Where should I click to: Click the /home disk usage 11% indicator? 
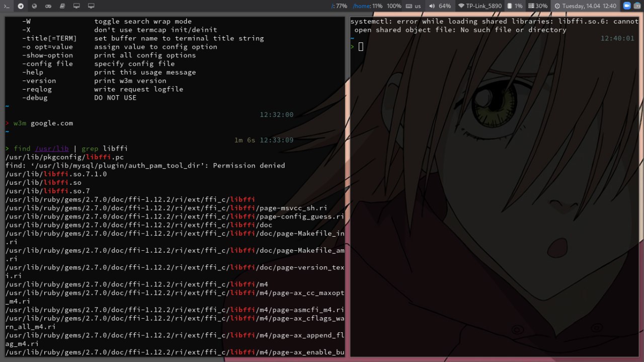coord(368,6)
